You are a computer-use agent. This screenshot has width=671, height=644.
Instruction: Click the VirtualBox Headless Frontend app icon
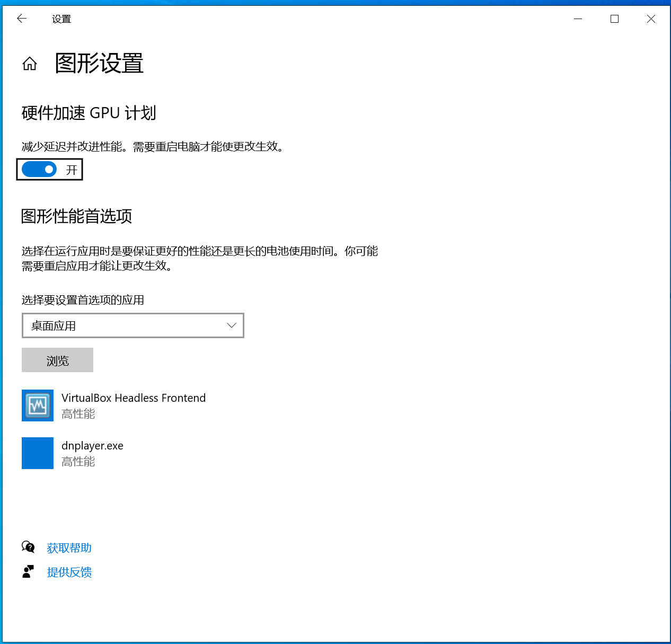coord(38,405)
